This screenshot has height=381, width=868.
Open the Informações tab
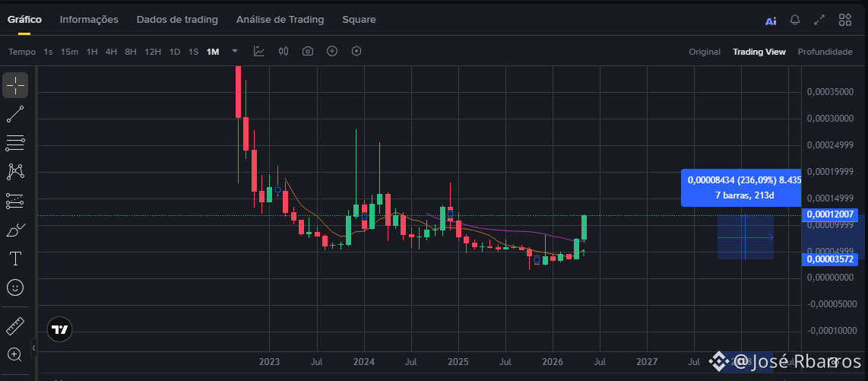click(x=89, y=19)
